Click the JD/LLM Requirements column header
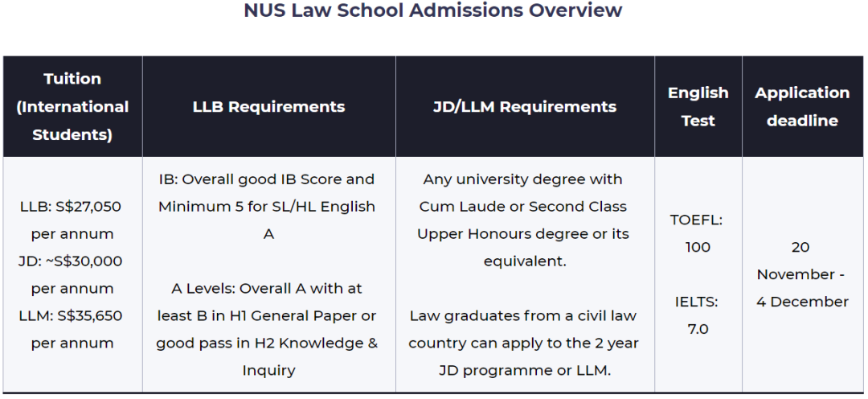The height and width of the screenshot is (399, 868). [525, 106]
